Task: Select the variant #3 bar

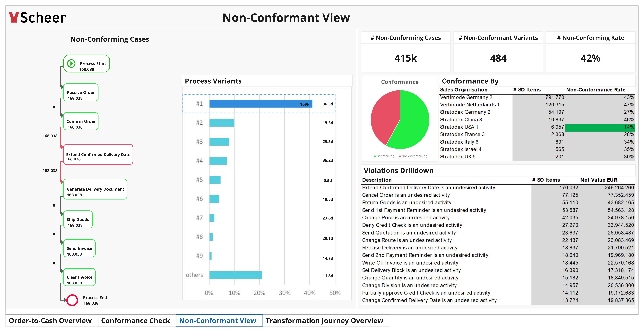Action: point(219,142)
